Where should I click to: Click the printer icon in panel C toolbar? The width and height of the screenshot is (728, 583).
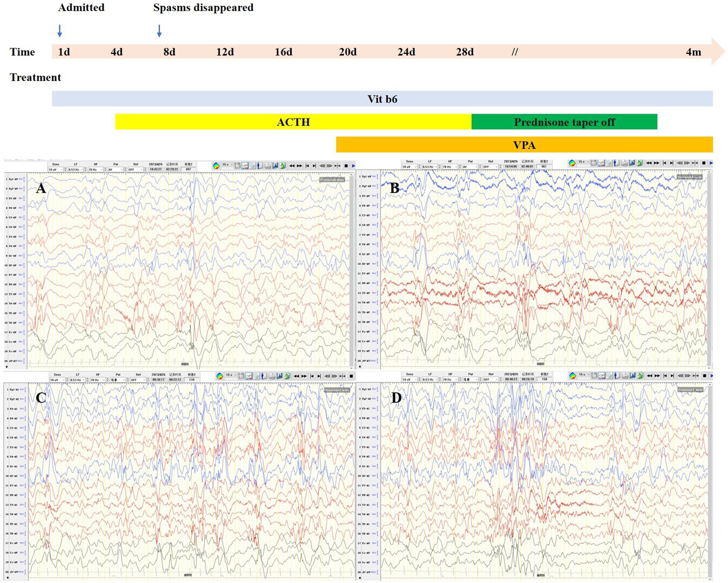(272, 376)
